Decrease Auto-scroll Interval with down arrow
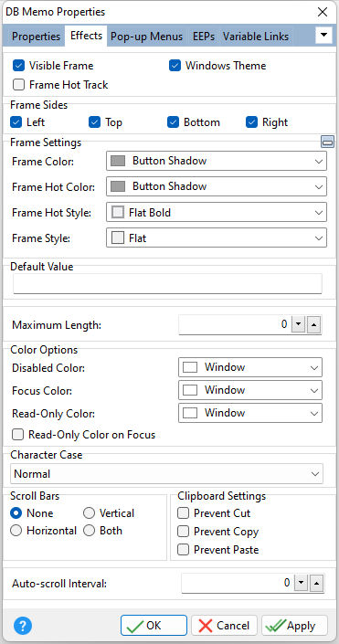339x644 pixels. point(302,583)
